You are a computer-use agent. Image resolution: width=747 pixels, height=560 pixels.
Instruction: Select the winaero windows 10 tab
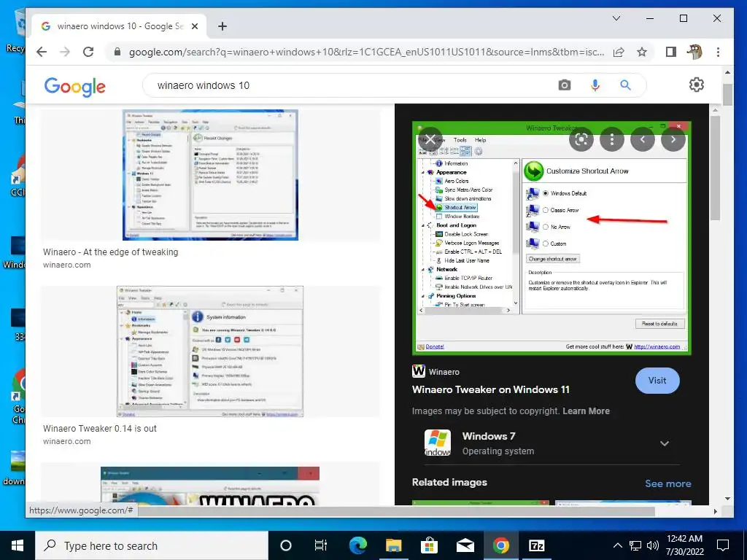pyautogui.click(x=119, y=26)
